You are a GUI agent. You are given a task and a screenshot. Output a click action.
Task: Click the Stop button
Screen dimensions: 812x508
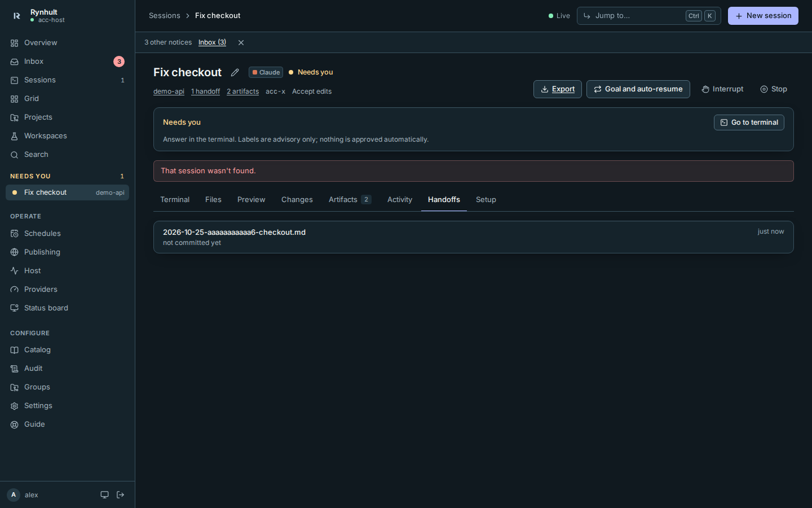coord(774,89)
